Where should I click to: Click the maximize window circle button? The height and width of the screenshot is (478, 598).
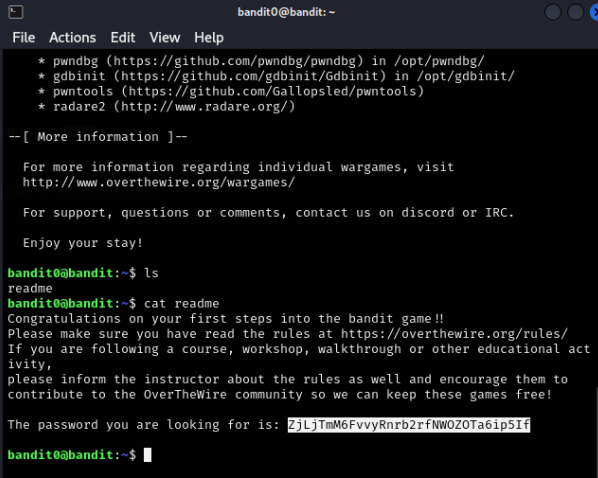pyautogui.click(x=575, y=12)
